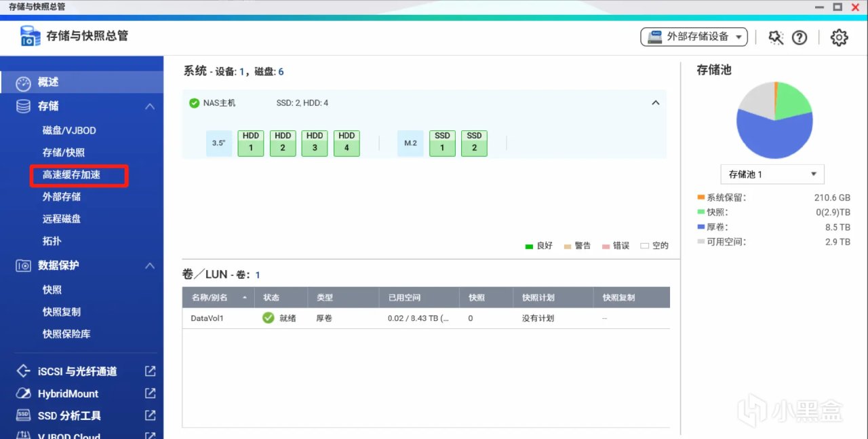Click the storage pool pie chart
Viewport: 868px width, 439px height.
774,120
